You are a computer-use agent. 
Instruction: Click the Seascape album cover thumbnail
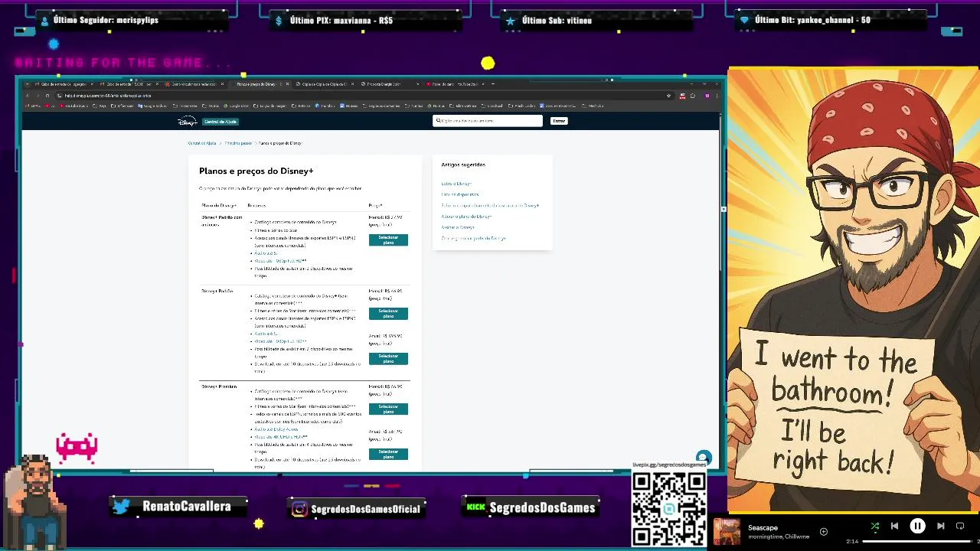[727, 532]
